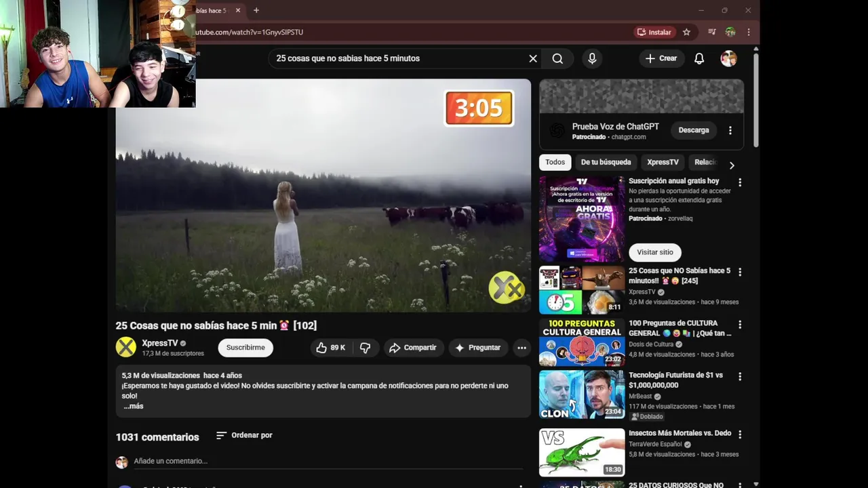The image size is (868, 488).
Task: Click the Chrome restore window button
Action: click(x=724, y=10)
